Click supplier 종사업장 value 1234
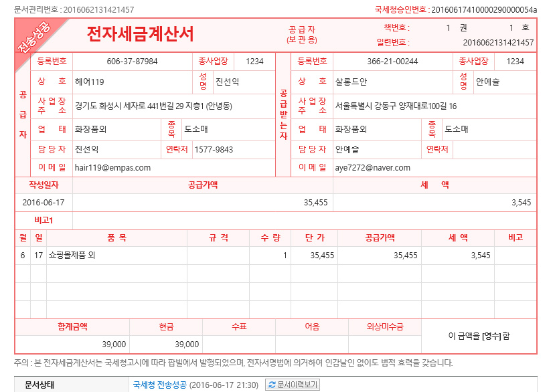The height and width of the screenshot is (392, 553). tap(254, 62)
